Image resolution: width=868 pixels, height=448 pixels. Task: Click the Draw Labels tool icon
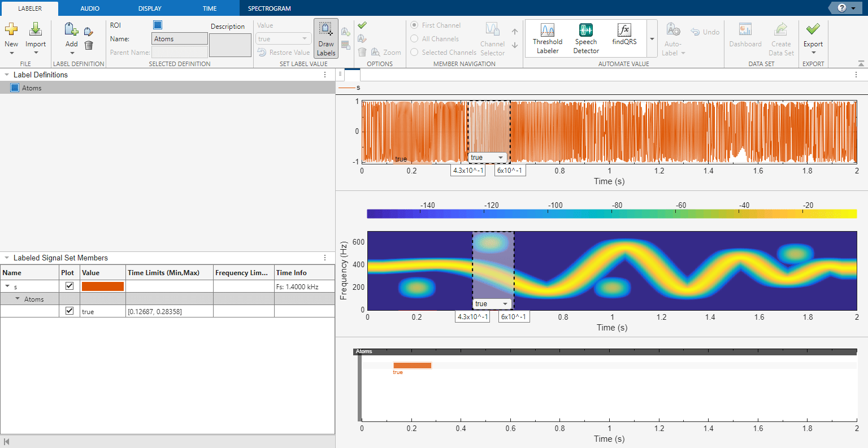point(326,30)
